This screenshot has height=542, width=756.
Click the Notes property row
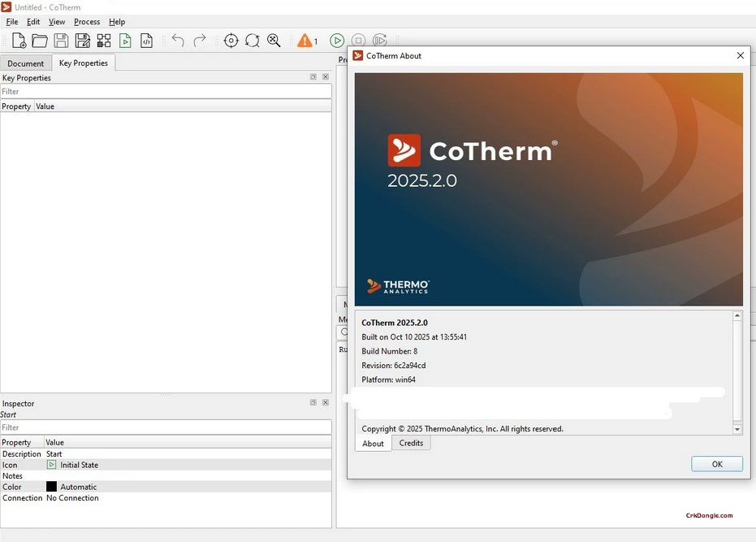coord(166,476)
